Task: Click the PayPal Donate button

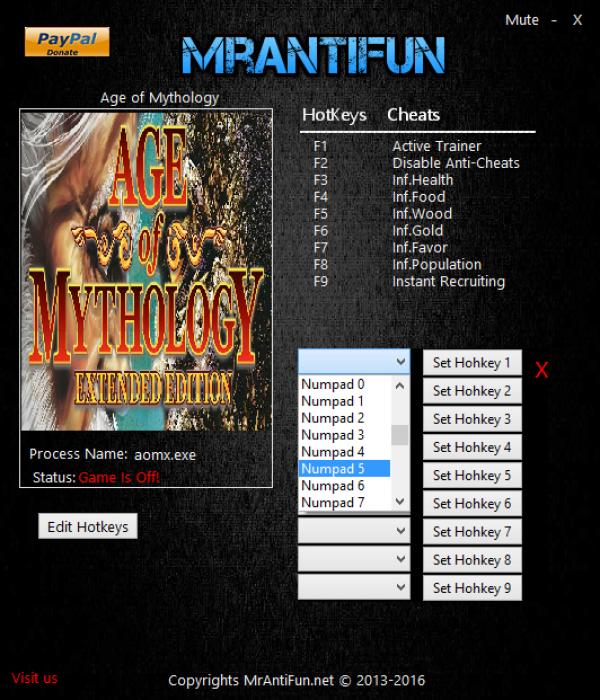Action: (x=67, y=42)
